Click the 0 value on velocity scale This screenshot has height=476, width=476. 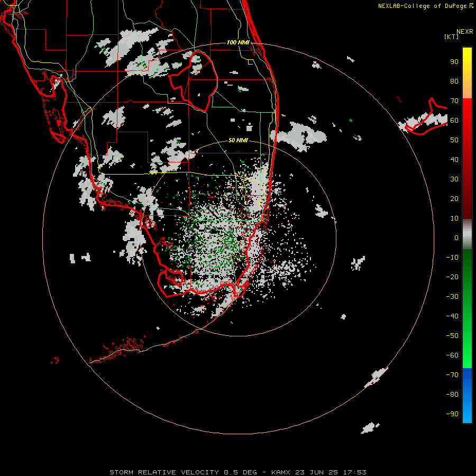[456, 238]
